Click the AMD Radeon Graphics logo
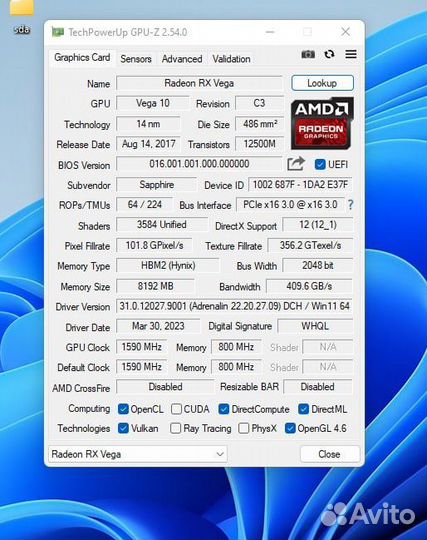 [322, 123]
